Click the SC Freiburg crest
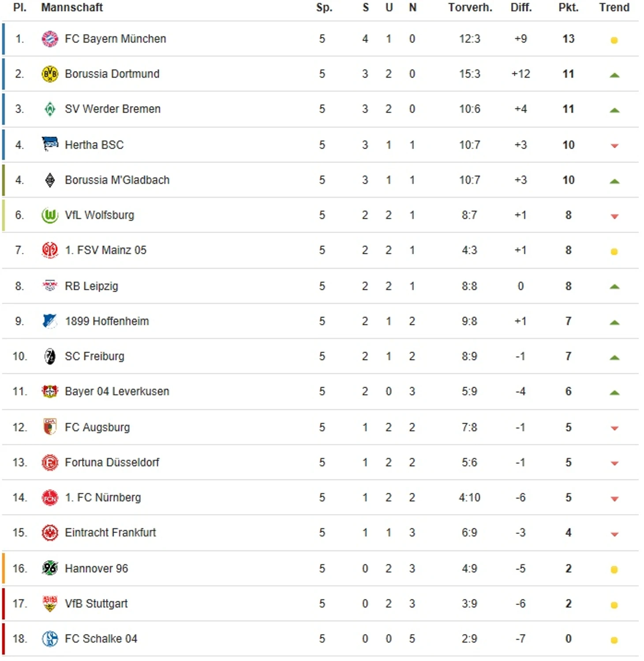The image size is (644, 661). 50,356
